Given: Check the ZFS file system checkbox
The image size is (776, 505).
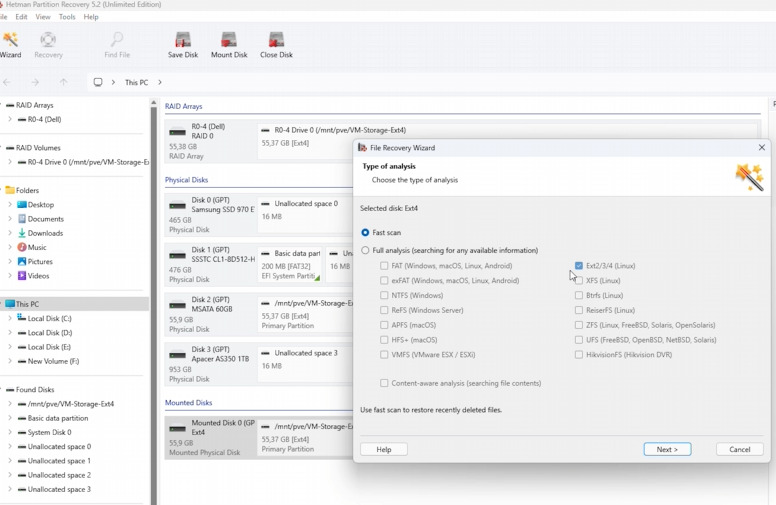Looking at the screenshot, I should 579,325.
